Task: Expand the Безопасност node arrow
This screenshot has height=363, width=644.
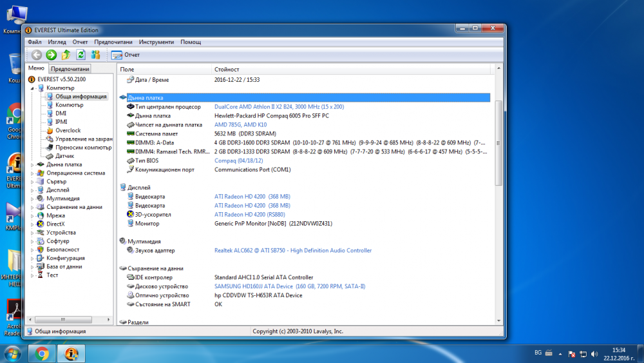Action: point(32,250)
